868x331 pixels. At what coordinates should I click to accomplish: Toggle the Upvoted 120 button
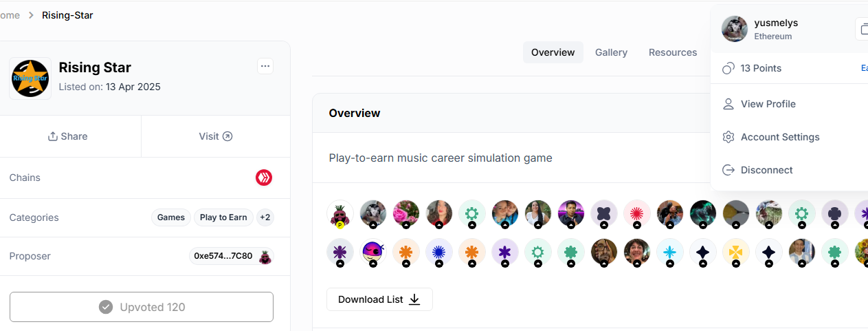coord(142,307)
